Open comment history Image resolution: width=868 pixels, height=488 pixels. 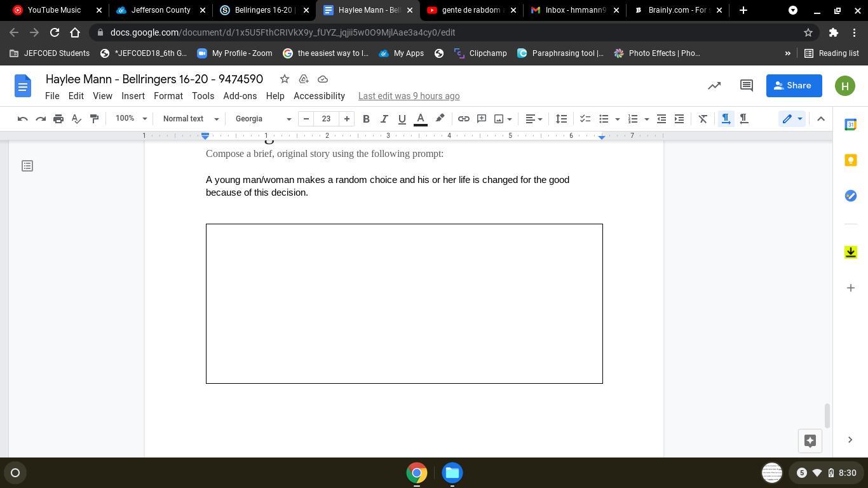coord(747,86)
